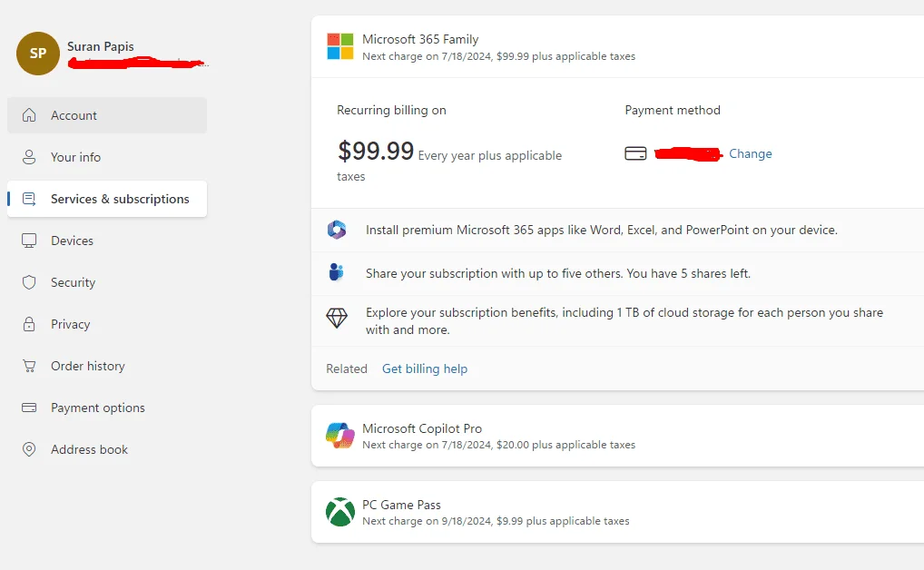
Task: Expand the Microsoft Copilot Pro subscription card
Action: pyautogui.click(x=617, y=436)
